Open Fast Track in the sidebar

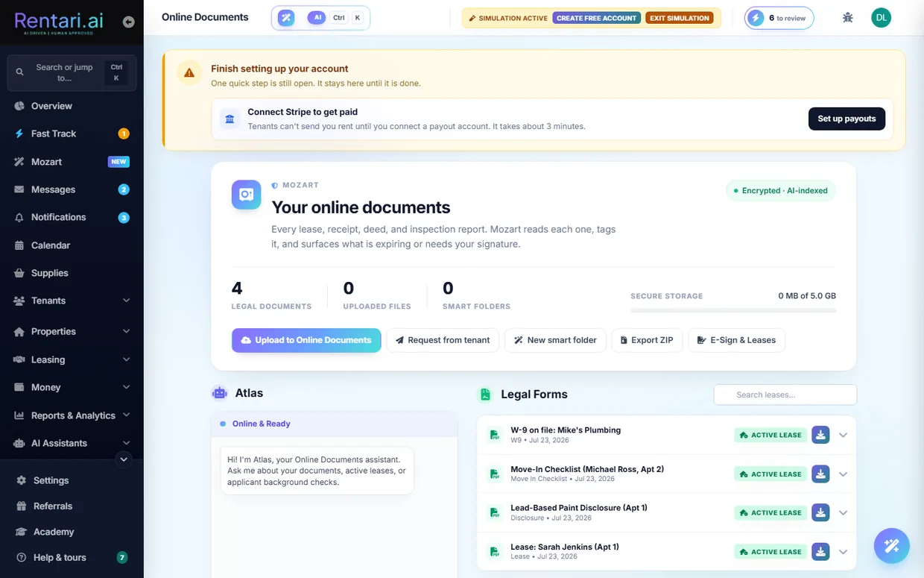(x=72, y=133)
